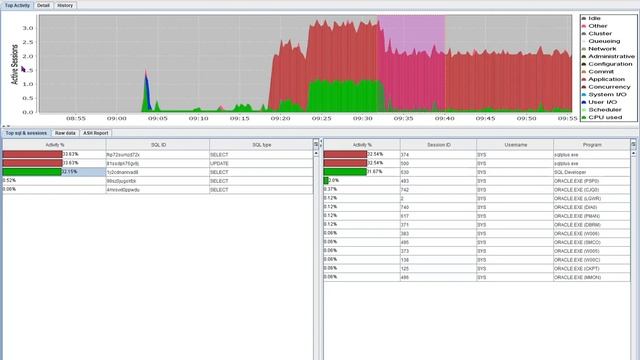Image resolution: width=640 pixels, height=360 pixels.
Task: Open the column control icon of SQL table
Action: pyautogui.click(x=316, y=144)
